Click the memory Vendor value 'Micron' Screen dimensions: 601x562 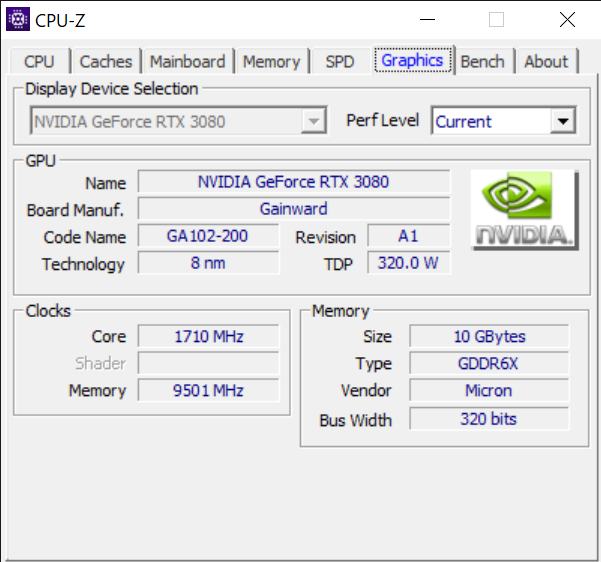[489, 390]
